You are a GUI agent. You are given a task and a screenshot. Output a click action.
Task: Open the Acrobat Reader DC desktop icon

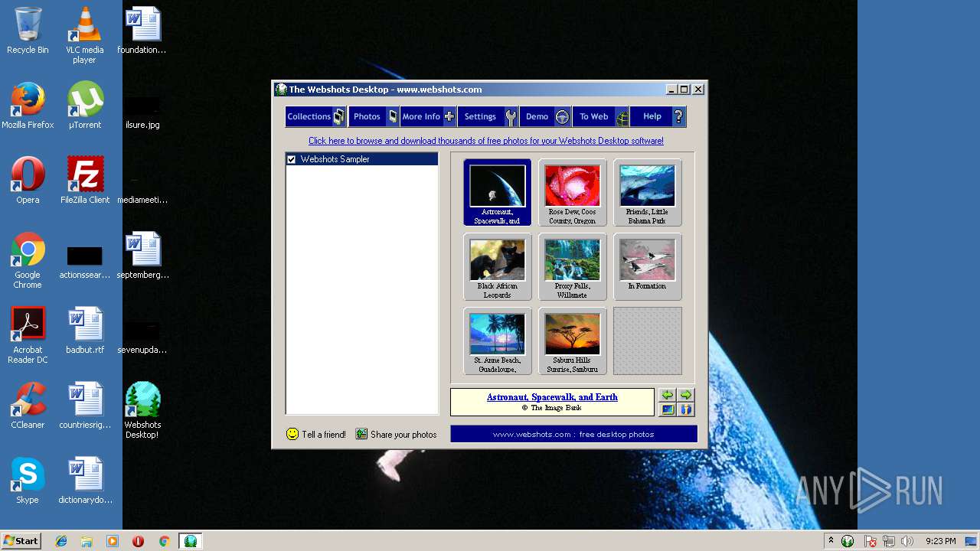point(28,336)
